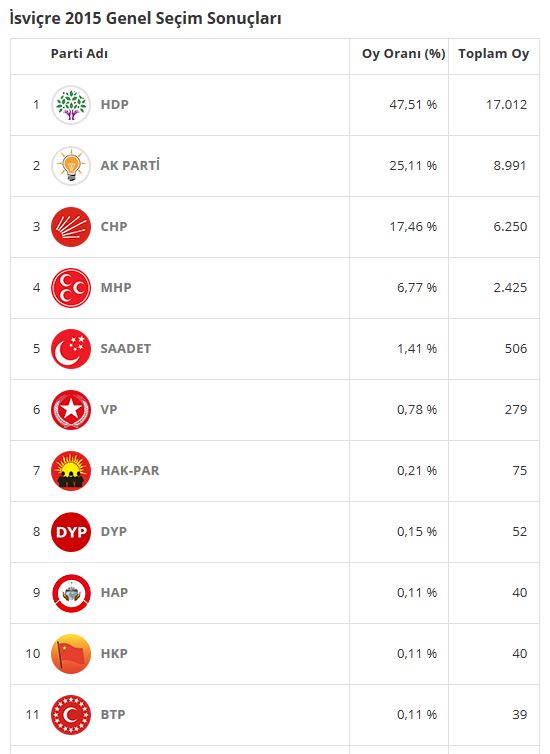Click the İsviçre 2015 Genel Seçim Sonuçları heading
This screenshot has width=550, height=754.
point(145,18)
